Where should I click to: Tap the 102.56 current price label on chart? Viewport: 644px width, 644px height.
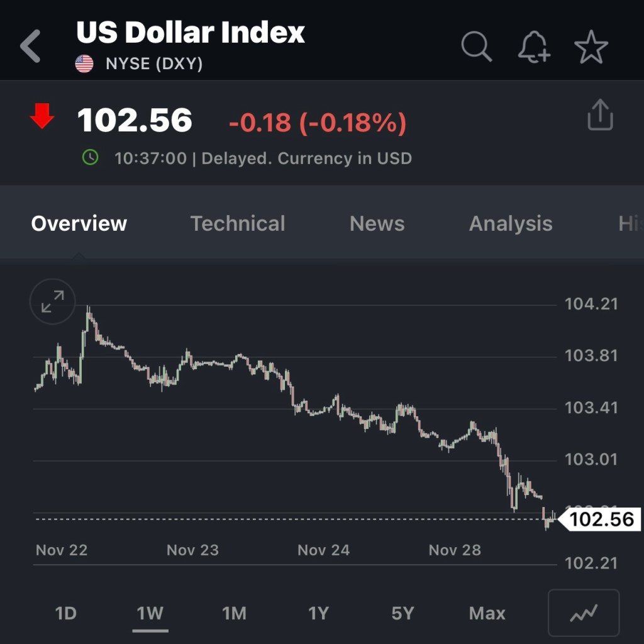click(601, 519)
